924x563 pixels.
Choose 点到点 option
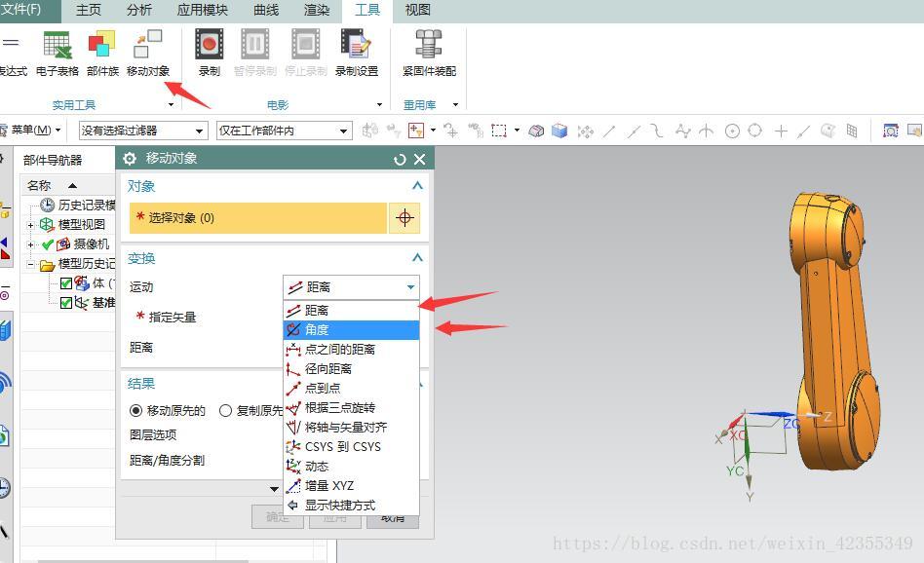[x=351, y=388]
